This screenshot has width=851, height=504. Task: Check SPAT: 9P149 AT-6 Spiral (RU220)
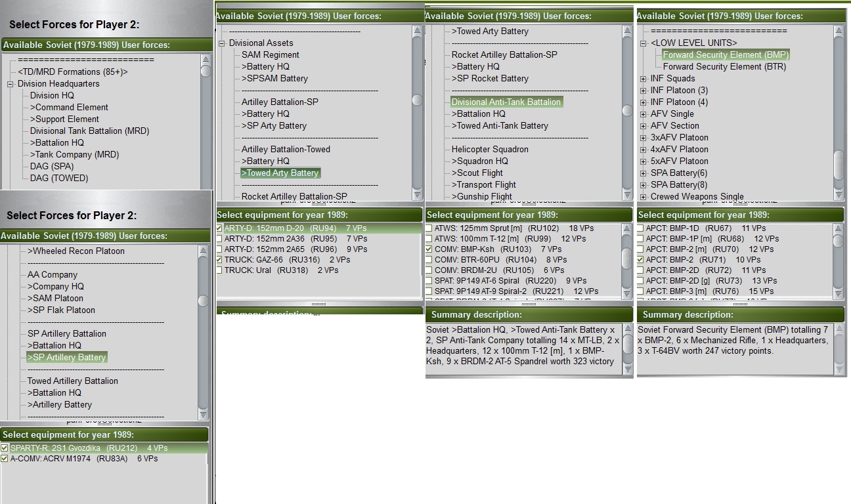(429, 281)
